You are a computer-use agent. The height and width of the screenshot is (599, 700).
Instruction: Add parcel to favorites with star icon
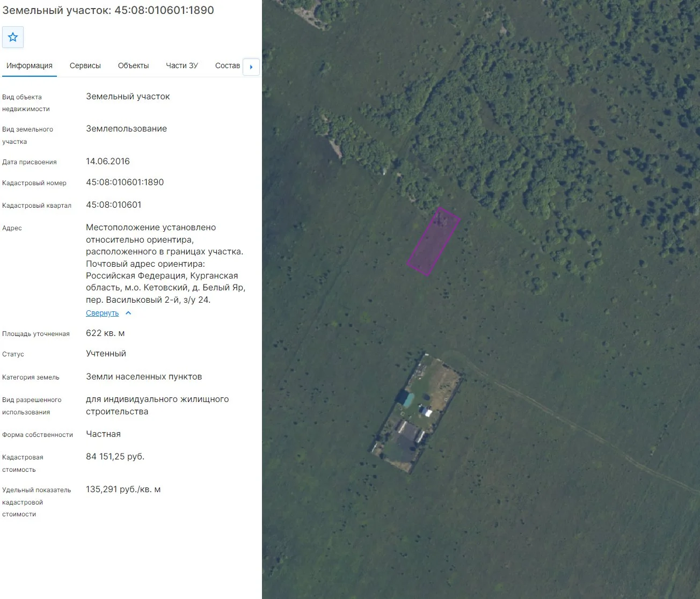coord(13,37)
